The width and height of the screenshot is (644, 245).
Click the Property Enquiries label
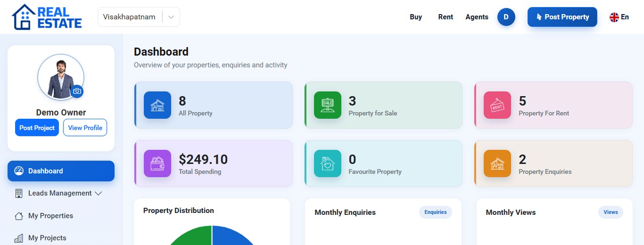tap(545, 172)
